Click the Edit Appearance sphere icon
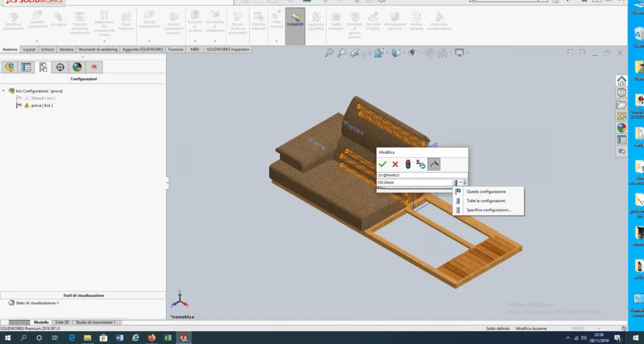 point(430,53)
